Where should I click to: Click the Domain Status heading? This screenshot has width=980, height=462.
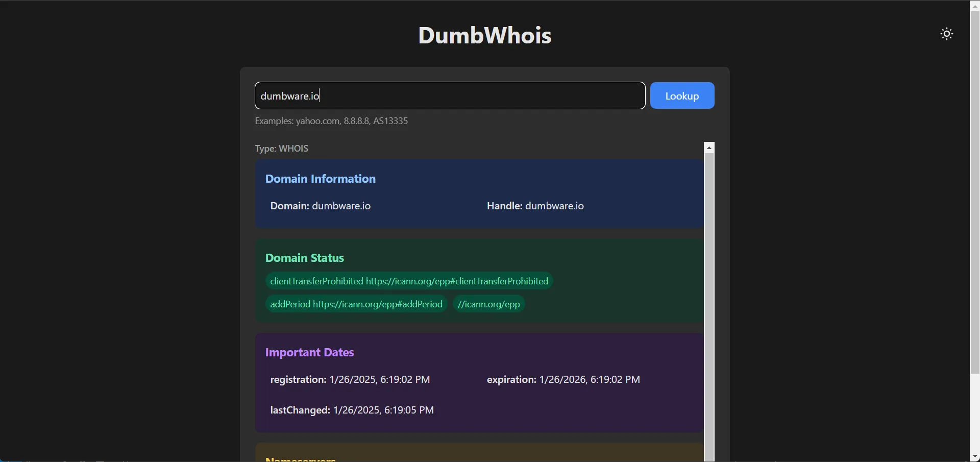point(305,258)
